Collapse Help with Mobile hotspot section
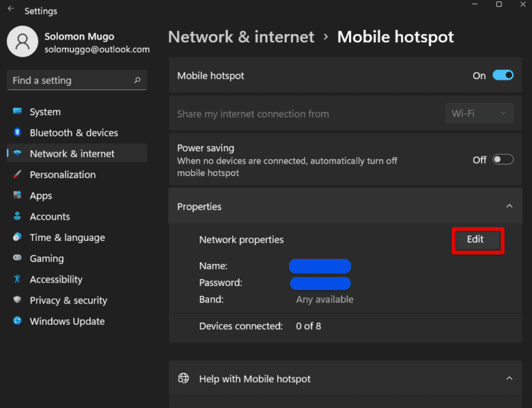532x408 pixels. coord(509,378)
